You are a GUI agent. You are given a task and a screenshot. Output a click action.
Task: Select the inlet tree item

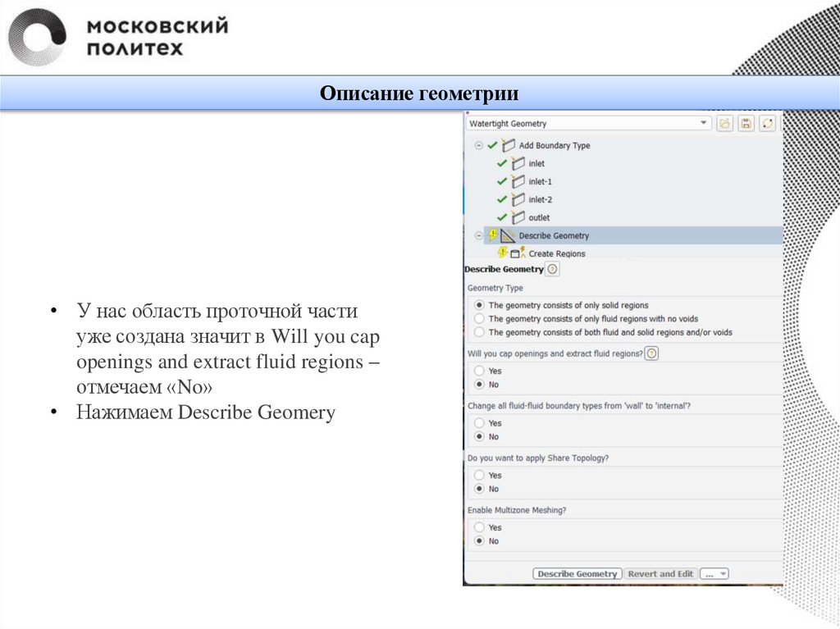(536, 163)
